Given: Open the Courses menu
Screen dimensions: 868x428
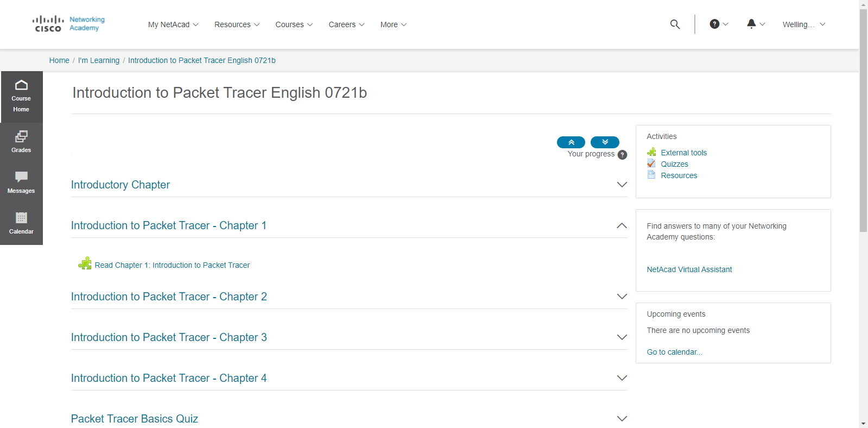Looking at the screenshot, I should (294, 24).
